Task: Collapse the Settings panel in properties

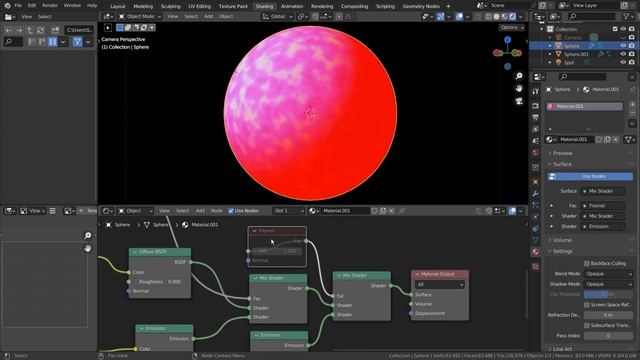Action: (562, 251)
